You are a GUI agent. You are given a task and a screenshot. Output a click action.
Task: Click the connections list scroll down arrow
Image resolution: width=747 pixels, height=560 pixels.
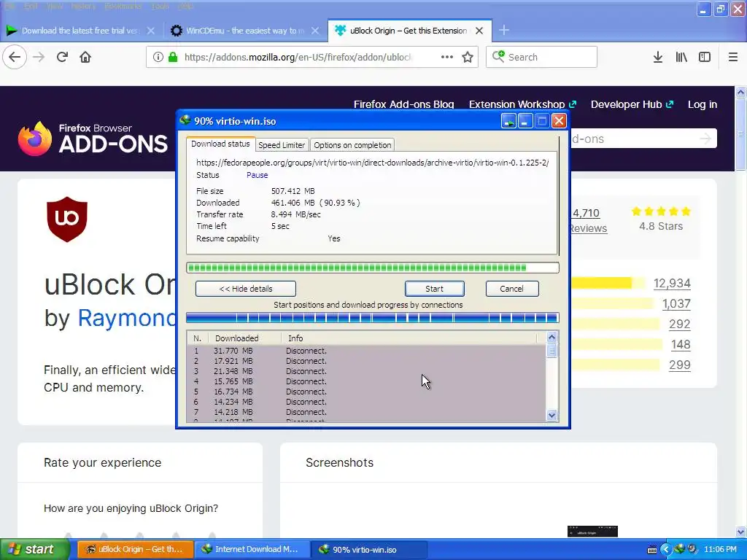551,415
